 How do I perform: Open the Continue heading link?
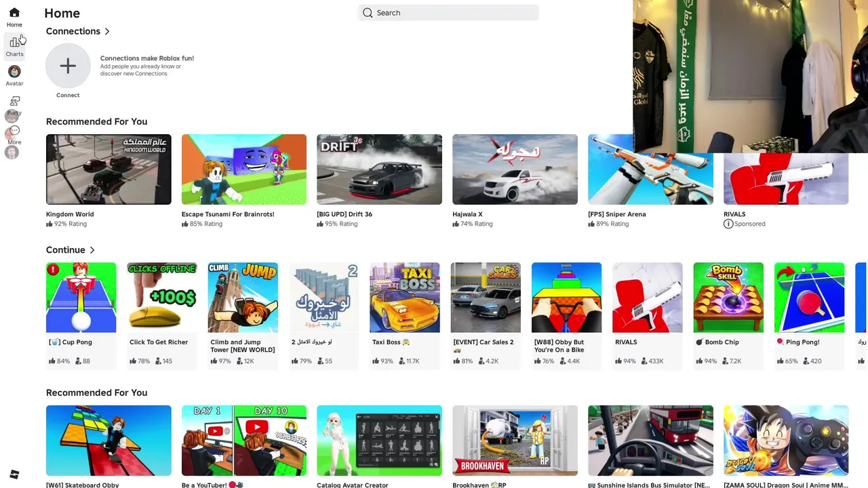click(x=66, y=250)
